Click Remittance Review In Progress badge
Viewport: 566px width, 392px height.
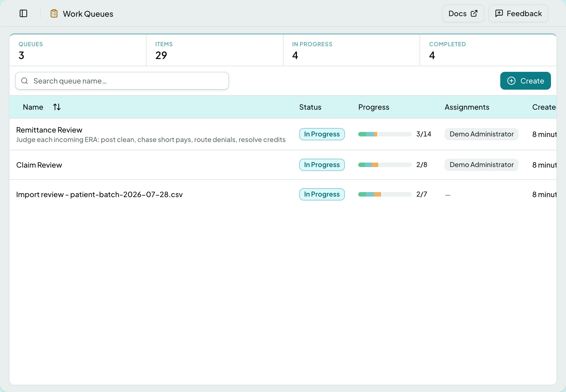322,134
